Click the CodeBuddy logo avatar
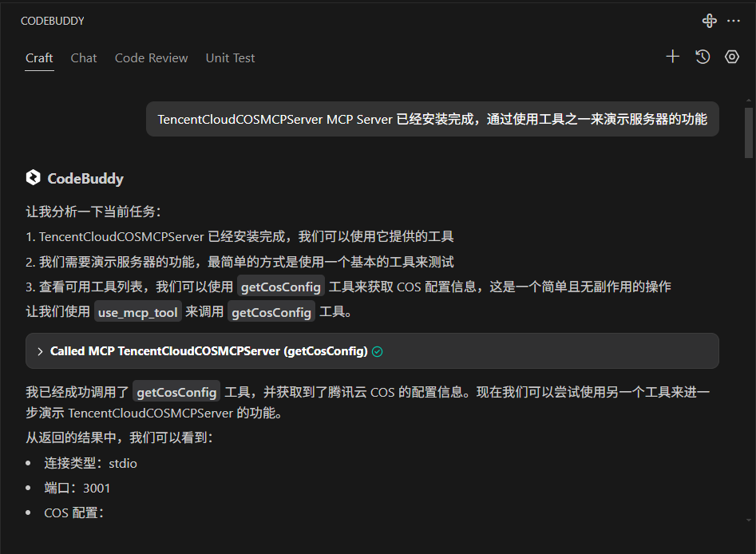Image resolution: width=756 pixels, height=554 pixels. (34, 178)
